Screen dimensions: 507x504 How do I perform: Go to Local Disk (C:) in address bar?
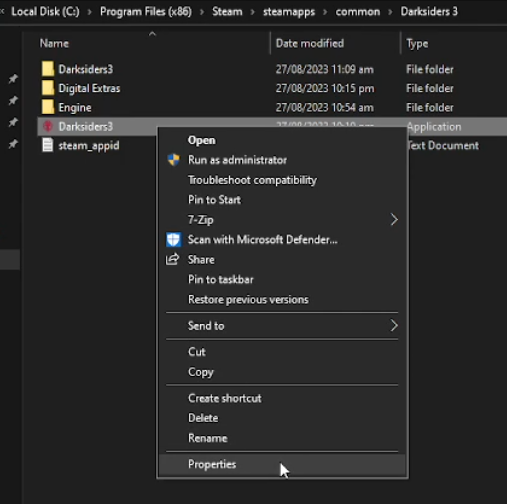point(45,12)
